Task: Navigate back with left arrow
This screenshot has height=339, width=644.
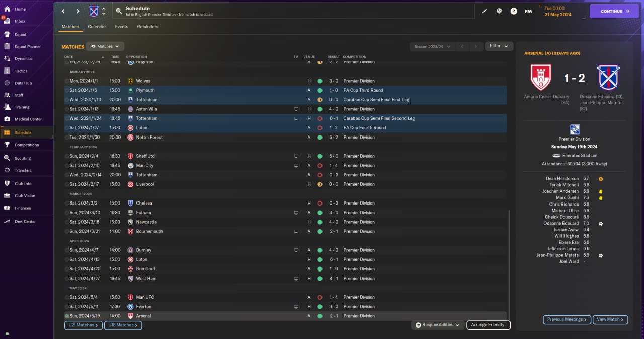Action: click(x=63, y=11)
